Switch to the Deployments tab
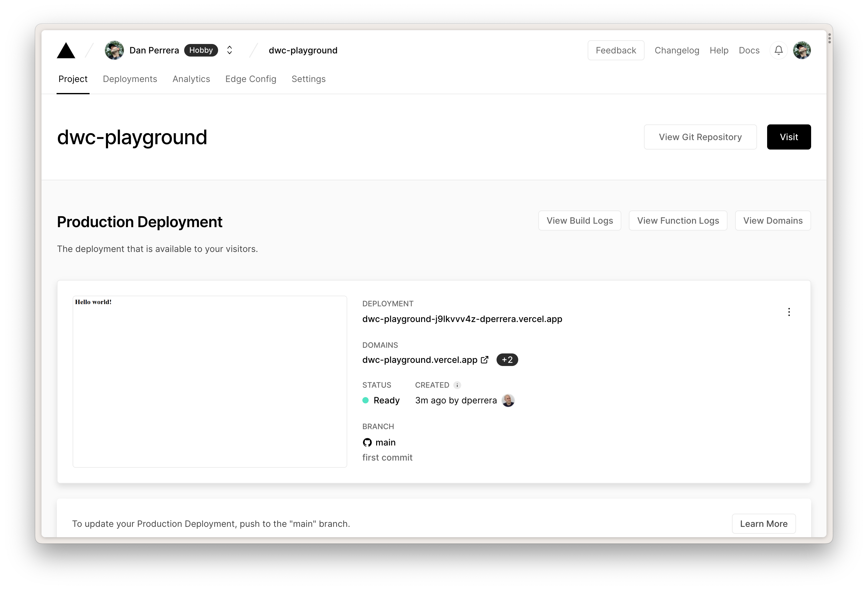 [x=130, y=79]
